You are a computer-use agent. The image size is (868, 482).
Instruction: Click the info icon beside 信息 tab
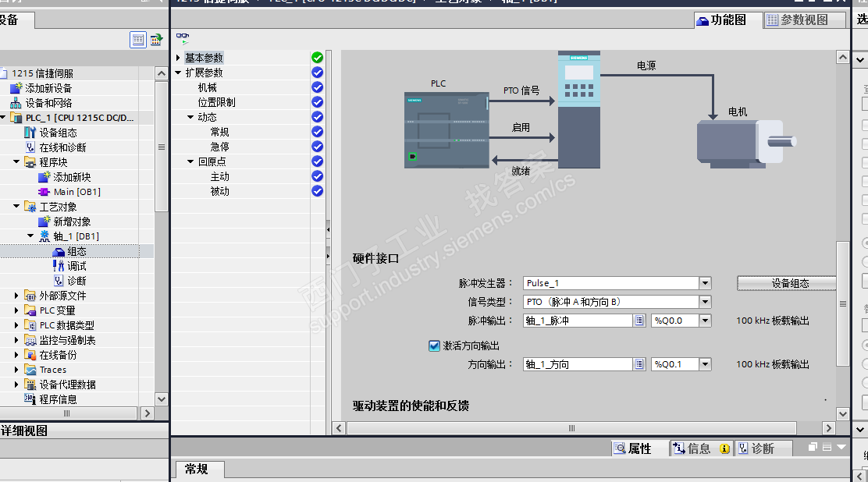pyautogui.click(x=724, y=448)
